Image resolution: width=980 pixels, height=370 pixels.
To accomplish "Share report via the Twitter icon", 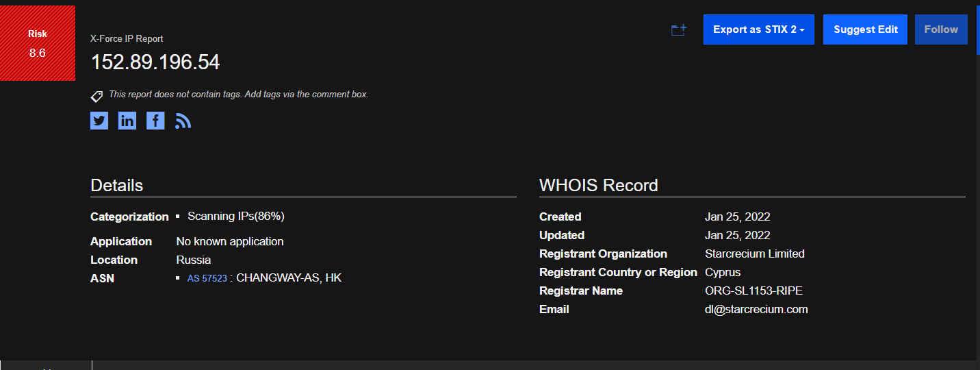I will 99,121.
